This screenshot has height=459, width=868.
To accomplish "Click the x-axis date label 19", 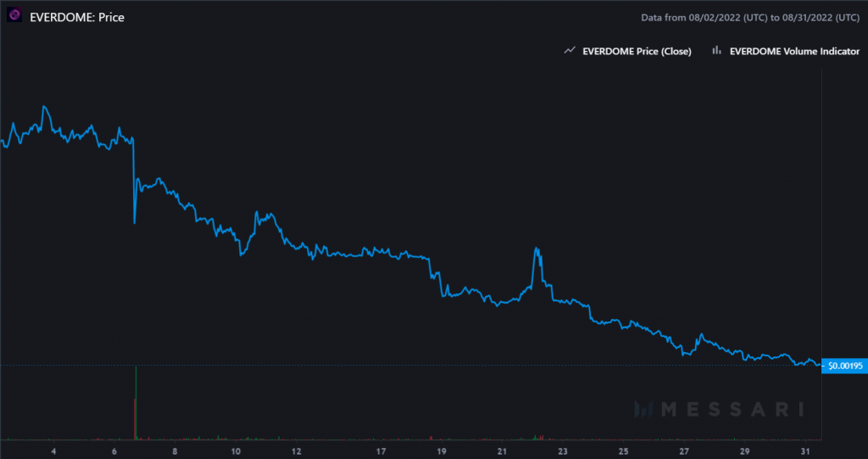I will [442, 451].
